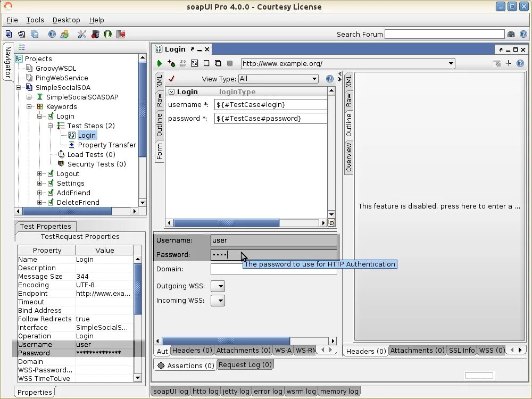The height and width of the screenshot is (399, 532).
Task: Submit request with the green play button
Action: (x=160, y=63)
